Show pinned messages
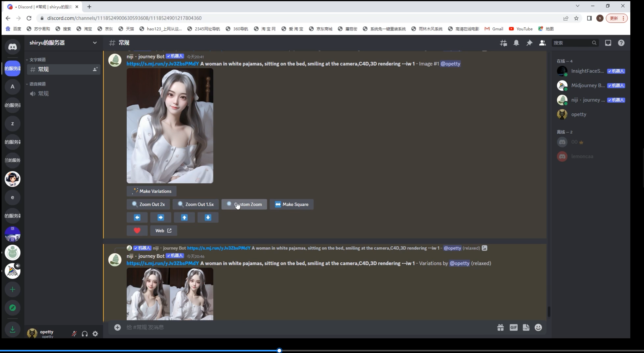 529,43
